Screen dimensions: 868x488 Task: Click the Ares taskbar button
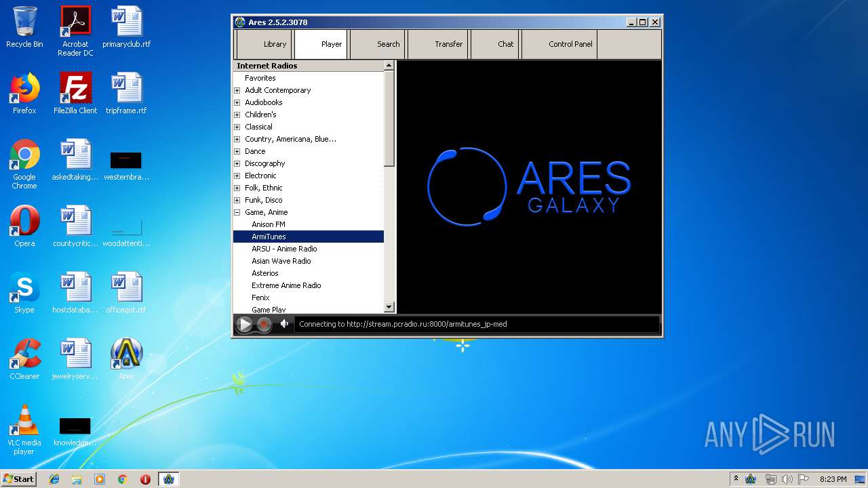point(168,479)
